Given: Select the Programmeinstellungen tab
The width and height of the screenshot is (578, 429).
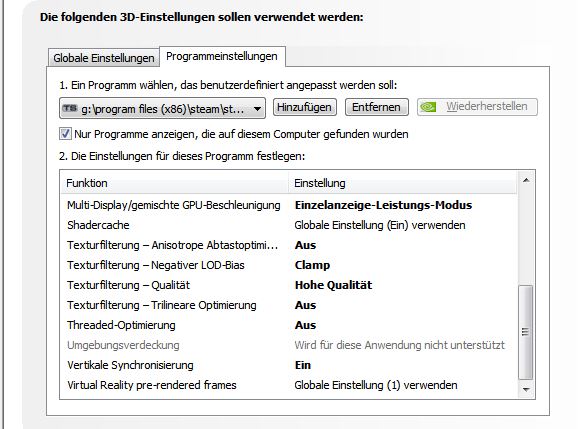Looking at the screenshot, I should 222,56.
